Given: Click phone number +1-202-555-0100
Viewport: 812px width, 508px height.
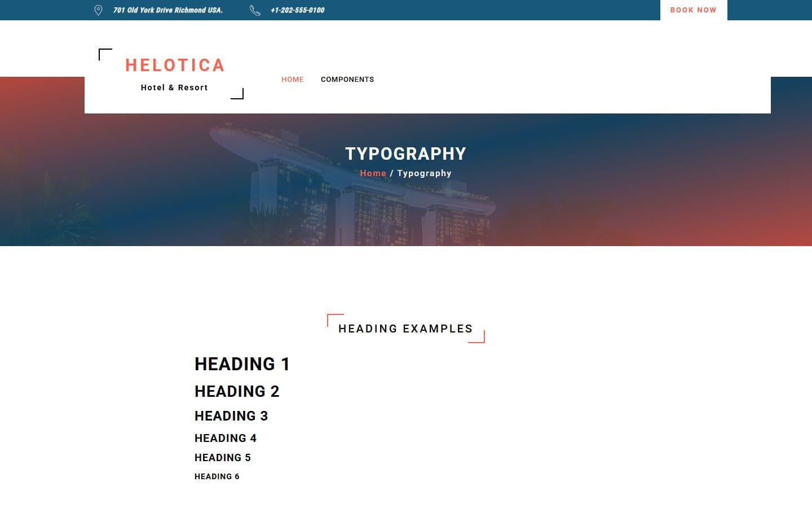Looking at the screenshot, I should pos(297,10).
